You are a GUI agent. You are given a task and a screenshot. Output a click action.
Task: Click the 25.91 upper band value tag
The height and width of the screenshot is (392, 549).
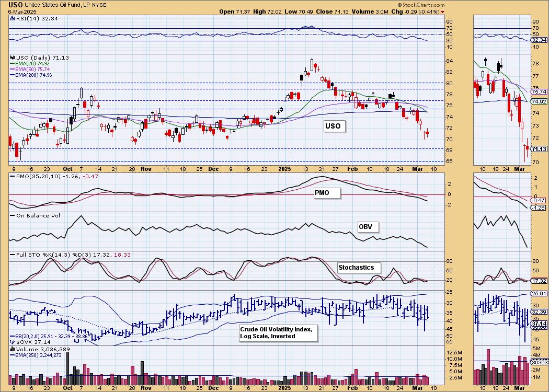tap(539, 293)
